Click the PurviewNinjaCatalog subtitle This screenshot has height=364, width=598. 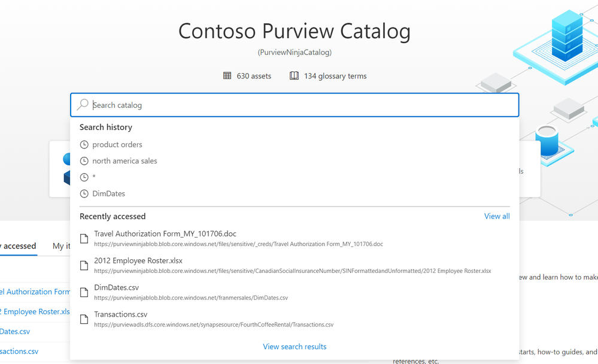[x=295, y=52]
